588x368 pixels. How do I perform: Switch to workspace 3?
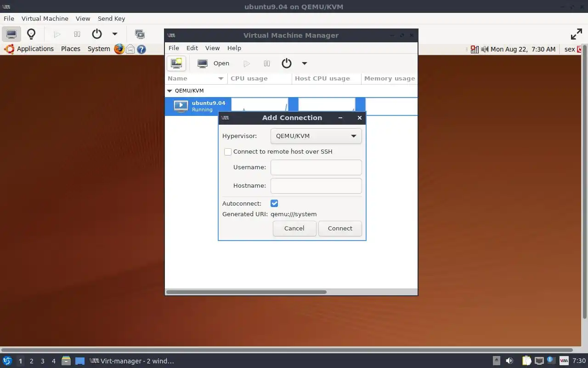pyautogui.click(x=43, y=361)
